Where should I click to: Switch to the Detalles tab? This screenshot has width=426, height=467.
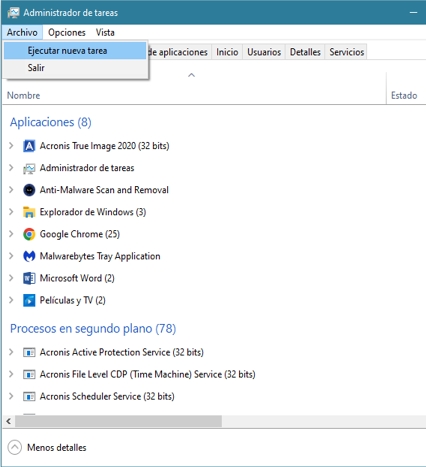(305, 52)
